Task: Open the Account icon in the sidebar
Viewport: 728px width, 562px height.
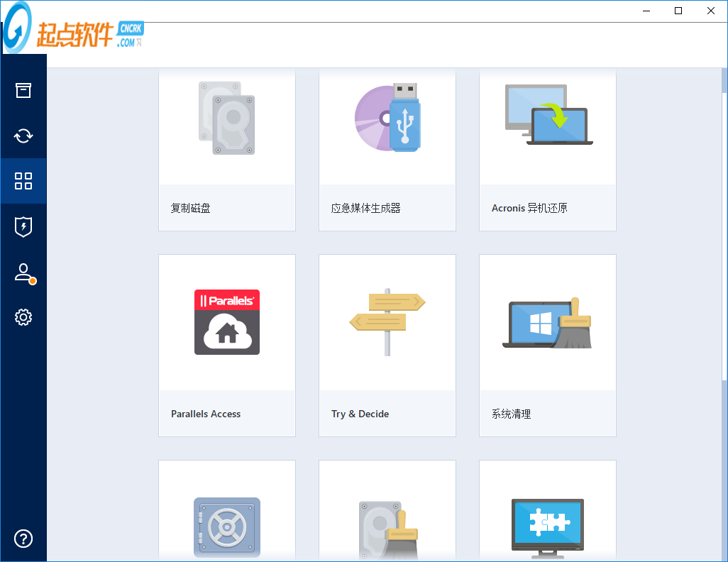Action: [25, 274]
